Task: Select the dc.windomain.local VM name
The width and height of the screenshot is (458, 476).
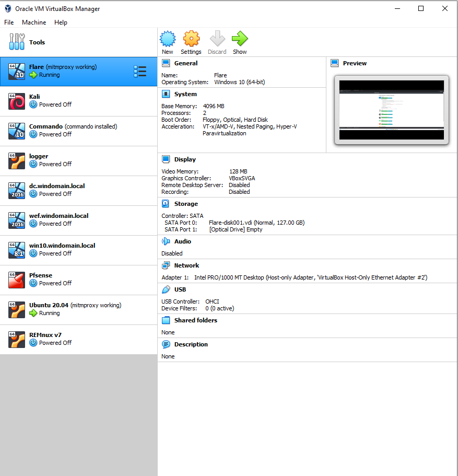Action: point(57,186)
